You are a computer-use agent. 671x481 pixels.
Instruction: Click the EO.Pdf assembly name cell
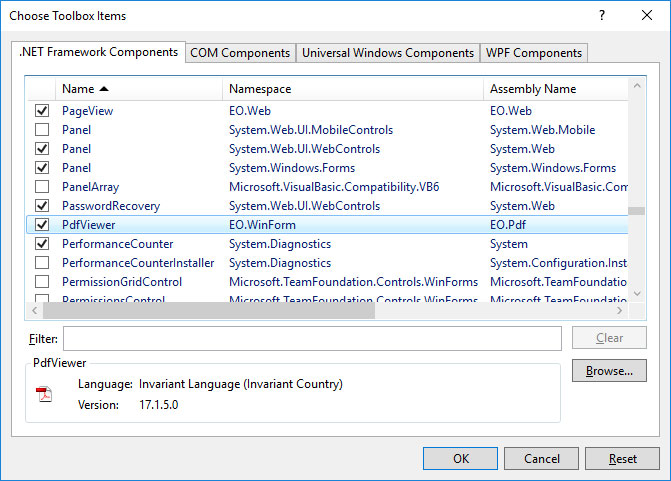point(508,225)
